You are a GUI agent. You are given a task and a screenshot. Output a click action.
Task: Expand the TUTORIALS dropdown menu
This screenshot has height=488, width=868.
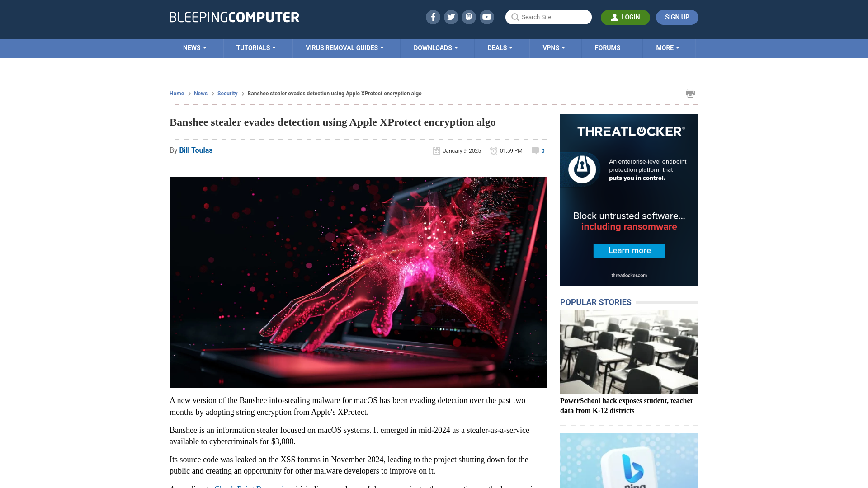pyautogui.click(x=256, y=47)
